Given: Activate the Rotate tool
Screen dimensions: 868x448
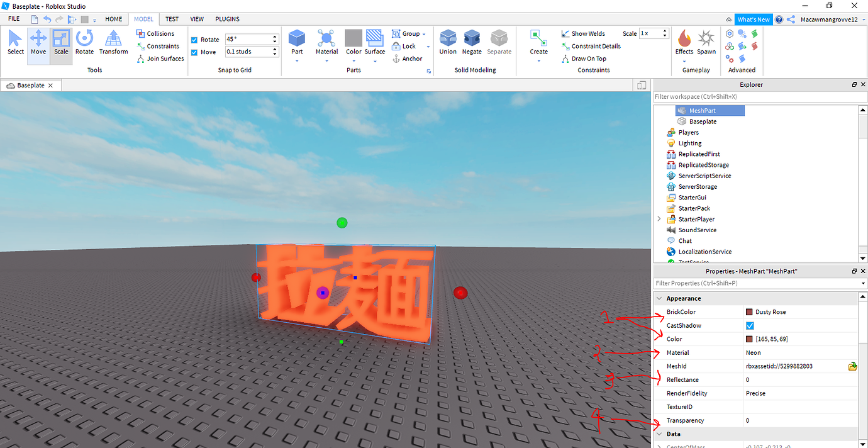Looking at the screenshot, I should pos(84,43).
